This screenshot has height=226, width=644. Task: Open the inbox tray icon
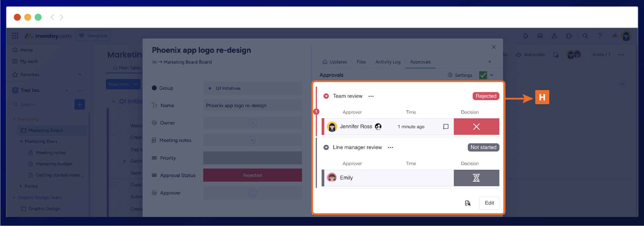(x=540, y=36)
